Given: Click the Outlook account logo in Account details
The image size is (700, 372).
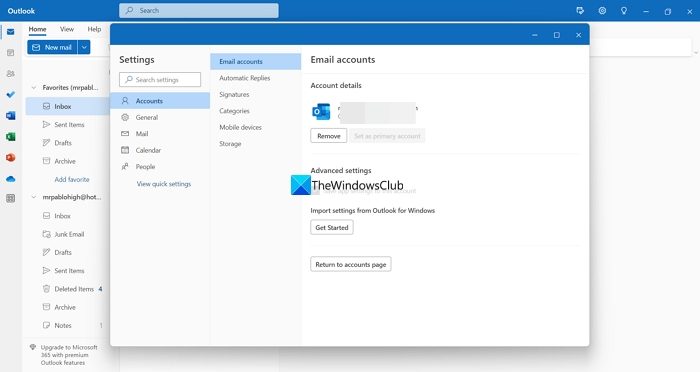Looking at the screenshot, I should pyautogui.click(x=321, y=112).
